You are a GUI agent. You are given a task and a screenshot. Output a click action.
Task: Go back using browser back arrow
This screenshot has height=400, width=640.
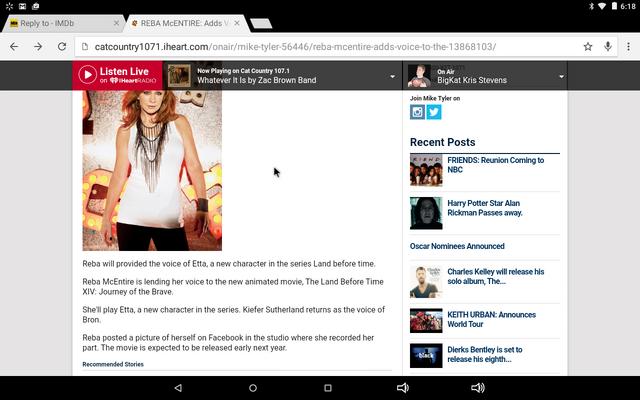[x=14, y=47]
